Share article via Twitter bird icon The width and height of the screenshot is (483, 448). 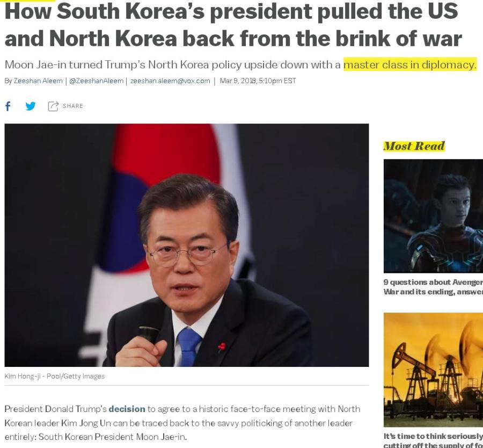[31, 106]
